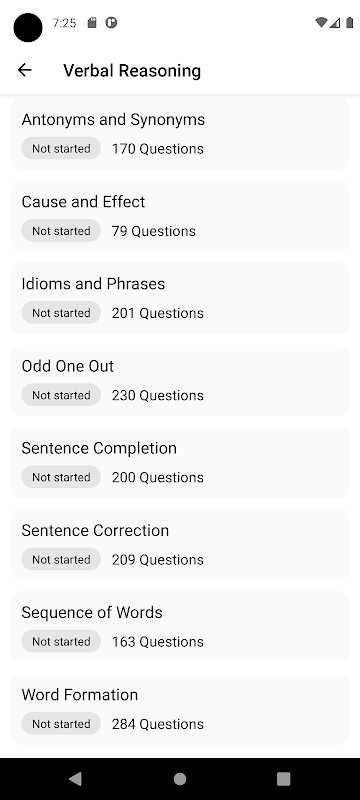
Task: Tap the back arrow icon
Action: [24, 70]
